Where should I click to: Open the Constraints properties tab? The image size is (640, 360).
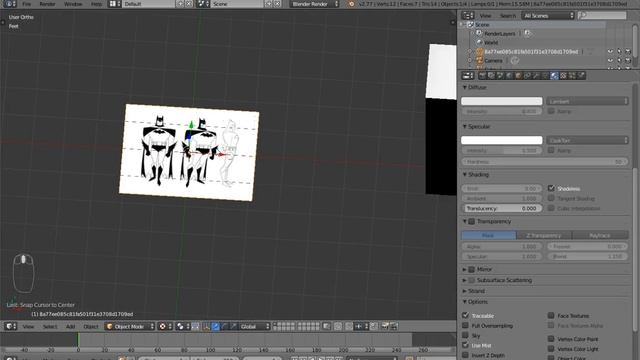(527, 76)
